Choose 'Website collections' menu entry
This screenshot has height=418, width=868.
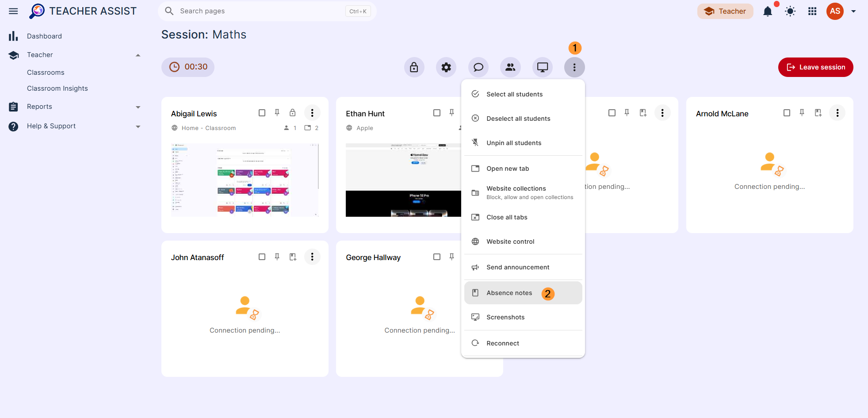pos(523,193)
